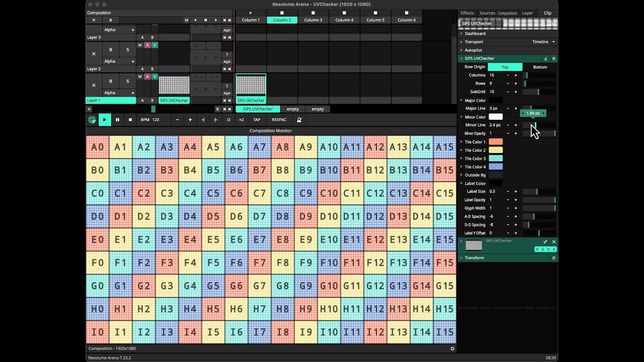Toggle Layer 1 solo S button
The image size is (644, 362).
tap(128, 81)
